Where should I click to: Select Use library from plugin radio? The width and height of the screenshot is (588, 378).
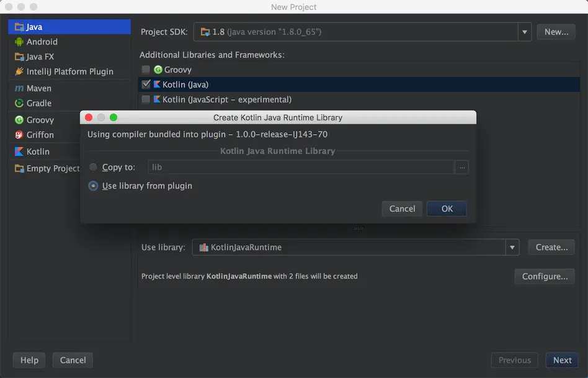point(93,186)
